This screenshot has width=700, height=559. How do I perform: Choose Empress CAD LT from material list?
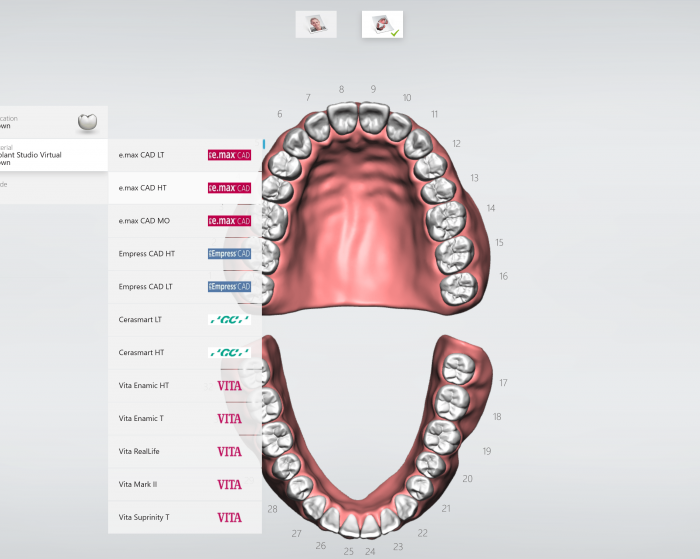pyautogui.click(x=146, y=287)
